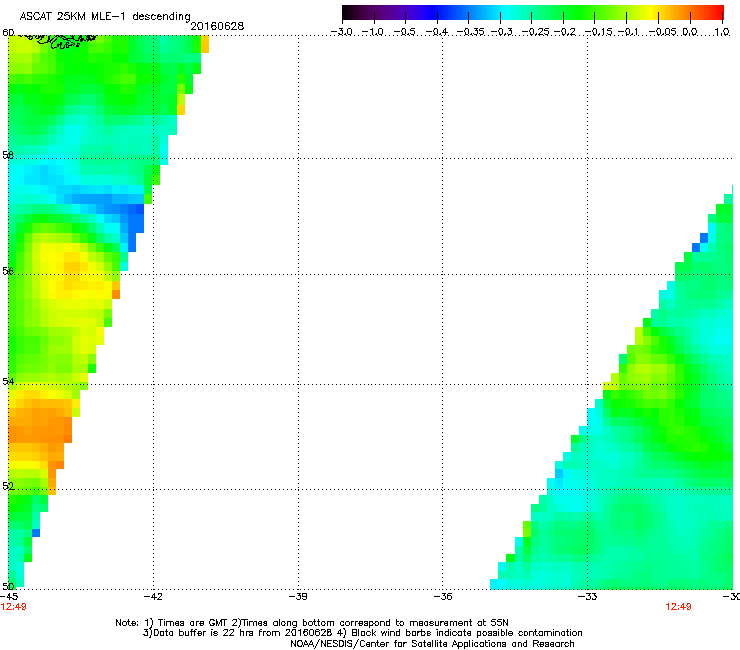The height and width of the screenshot is (650, 740).
Task: Click the colorbar label 0.0
Action: (x=690, y=32)
